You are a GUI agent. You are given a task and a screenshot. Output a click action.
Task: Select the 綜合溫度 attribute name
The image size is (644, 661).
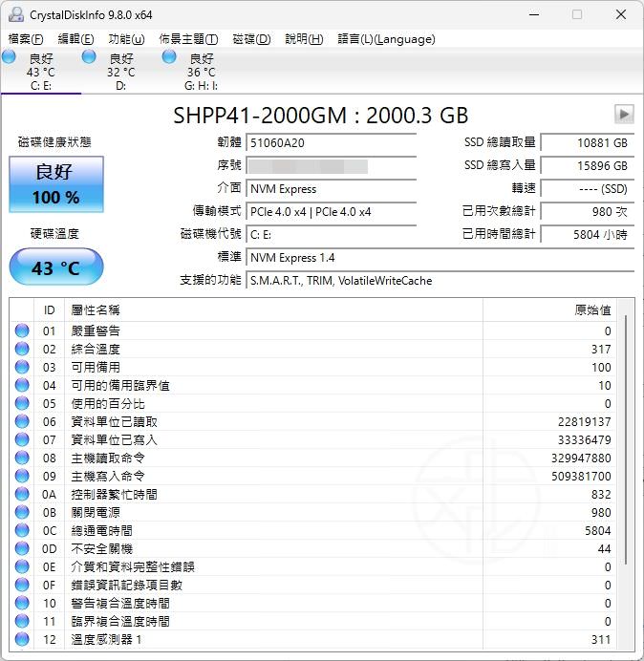[96, 349]
